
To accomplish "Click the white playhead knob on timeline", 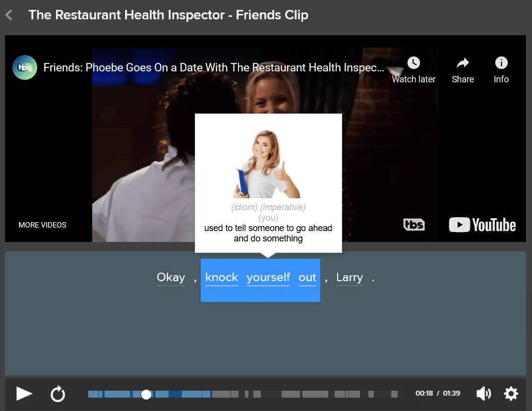I will click(x=146, y=394).
